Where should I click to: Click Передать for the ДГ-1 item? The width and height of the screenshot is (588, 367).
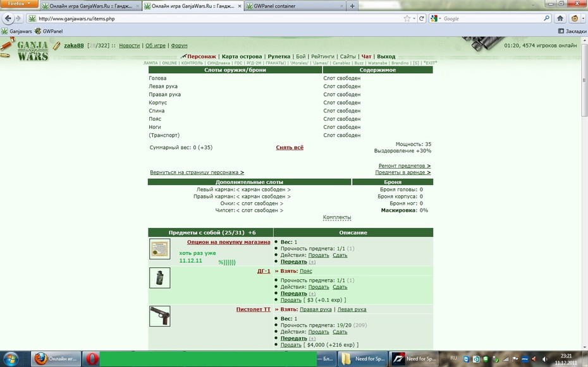click(x=293, y=294)
